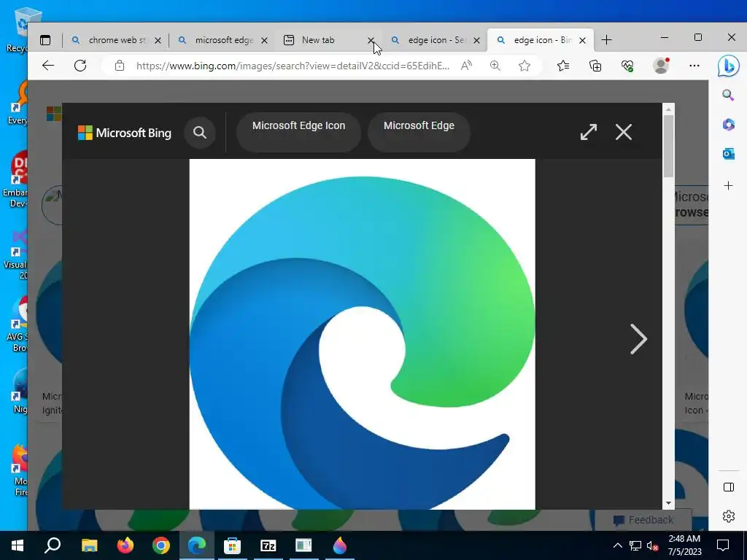Open the Collections icon
Screen dimensions: 747x560
point(595,66)
